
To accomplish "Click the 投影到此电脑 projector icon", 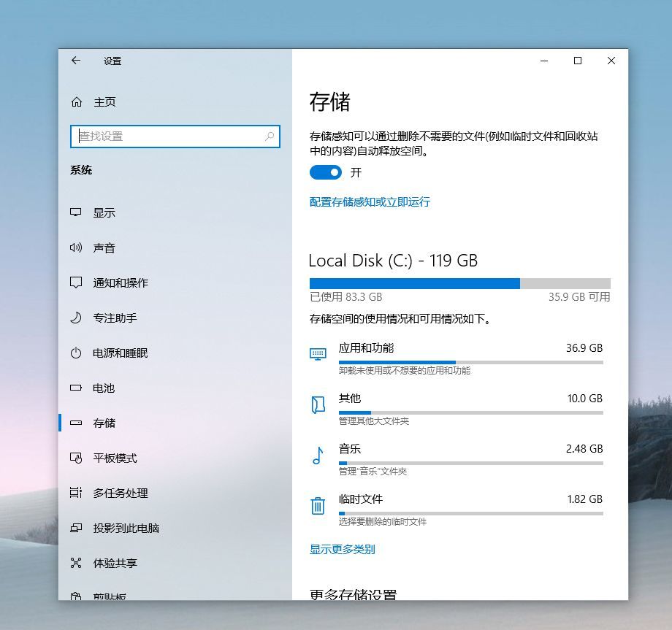I will (76, 528).
